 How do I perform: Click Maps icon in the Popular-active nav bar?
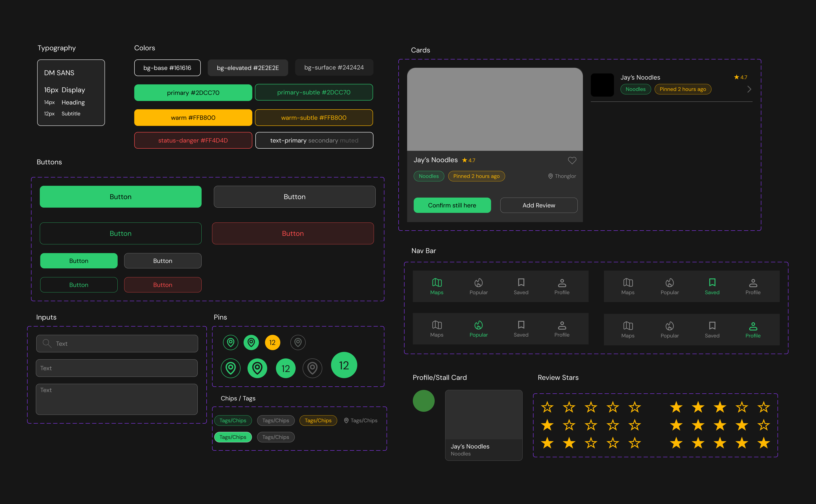[x=436, y=325]
